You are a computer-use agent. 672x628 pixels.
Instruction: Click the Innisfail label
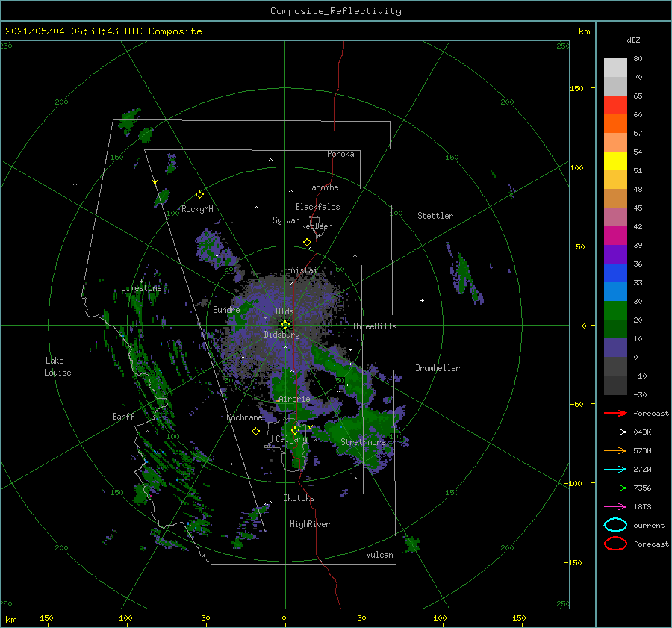(302, 270)
